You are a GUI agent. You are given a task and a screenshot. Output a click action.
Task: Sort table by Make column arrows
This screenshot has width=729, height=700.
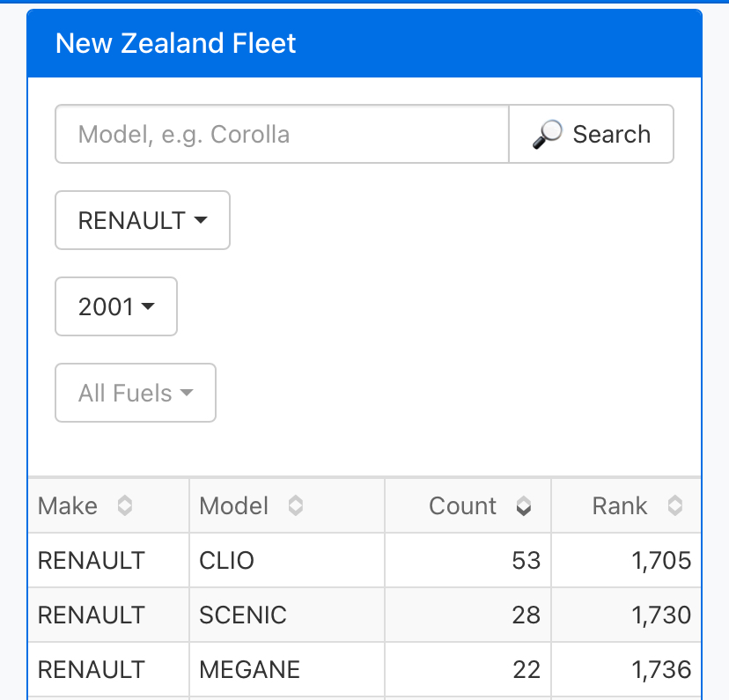pyautogui.click(x=125, y=505)
